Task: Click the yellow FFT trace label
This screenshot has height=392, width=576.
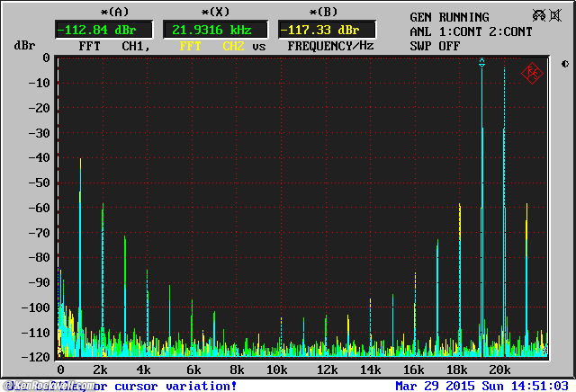Action: pyautogui.click(x=191, y=45)
